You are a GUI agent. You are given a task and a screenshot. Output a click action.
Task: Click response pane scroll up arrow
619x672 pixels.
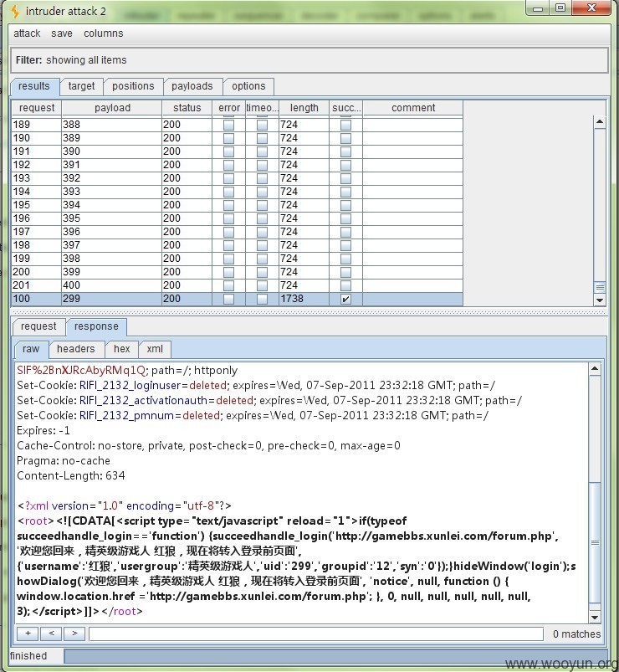point(595,368)
